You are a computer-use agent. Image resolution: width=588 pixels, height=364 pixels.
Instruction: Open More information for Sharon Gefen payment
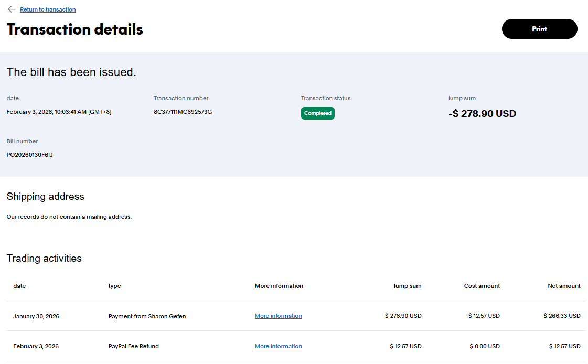278,316
